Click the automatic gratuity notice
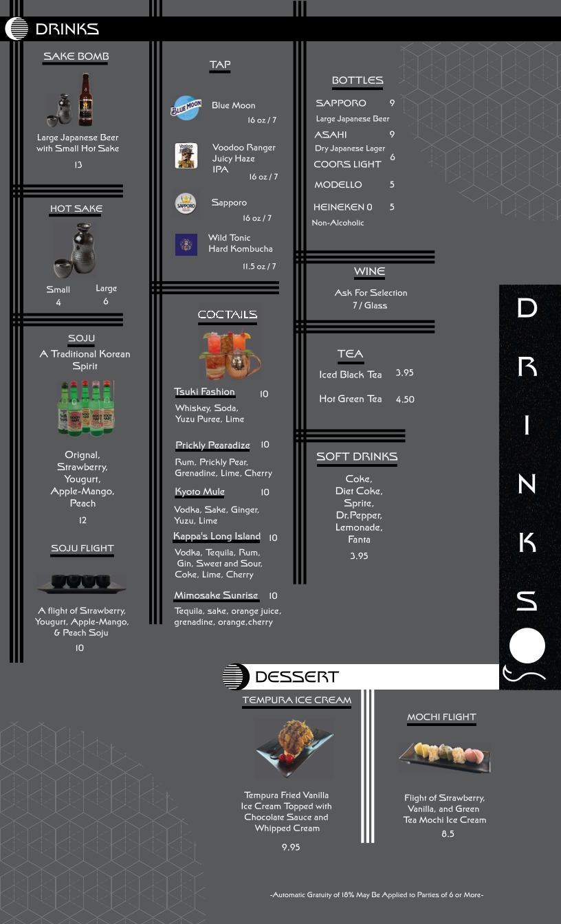 point(377,895)
